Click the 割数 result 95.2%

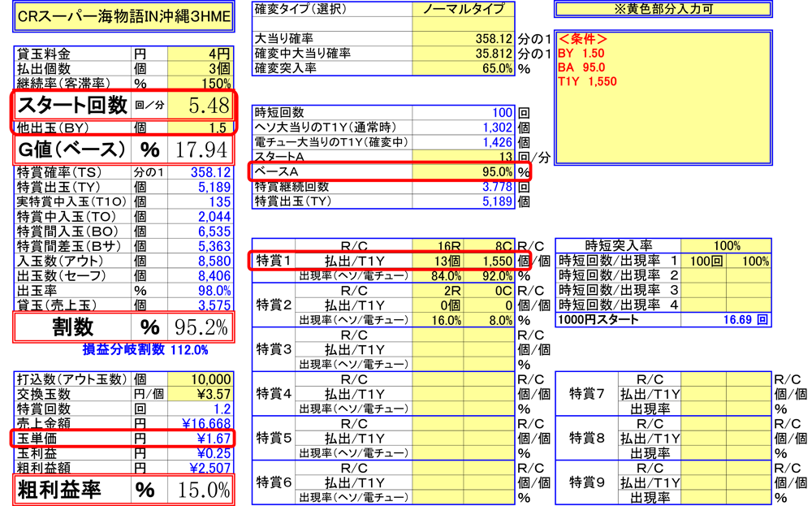click(201, 327)
